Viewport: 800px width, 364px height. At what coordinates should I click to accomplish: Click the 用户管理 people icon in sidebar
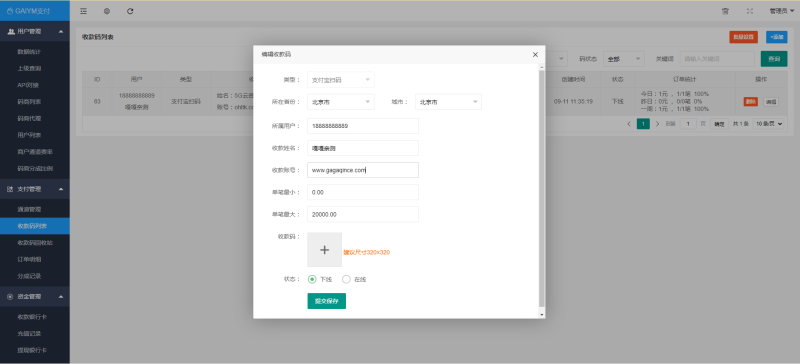pos(11,32)
